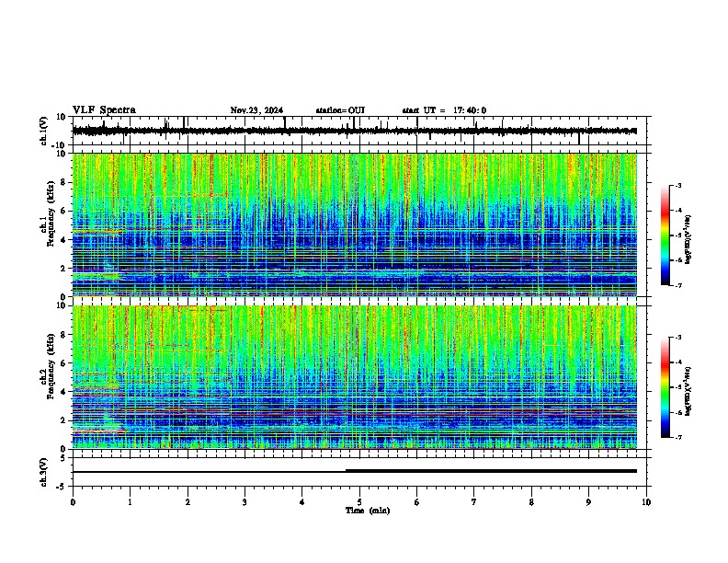Click the "-3" tick on ch.1 colorbar
Viewport: 728px width, 563px height.
(677, 185)
